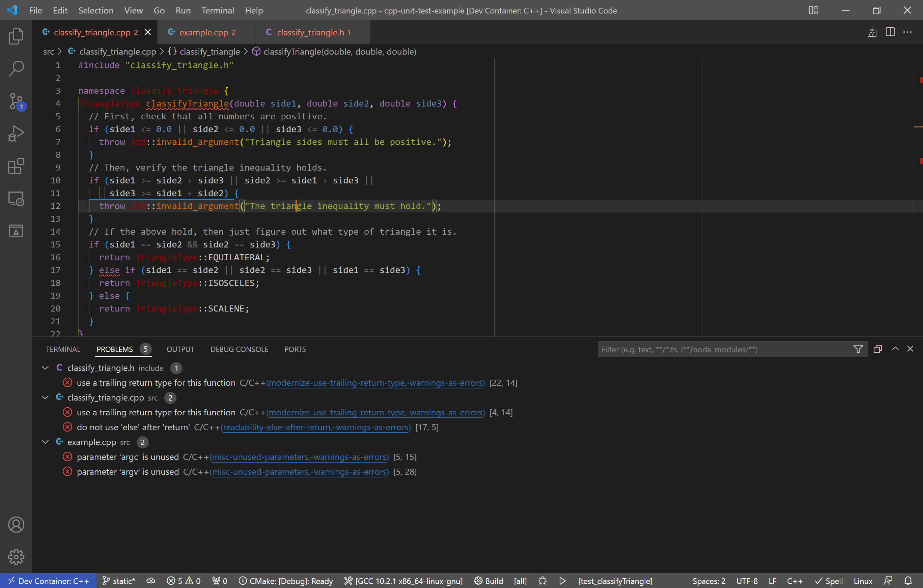
Task: Select the test_classifyTriangle launch target
Action: [x=615, y=581]
